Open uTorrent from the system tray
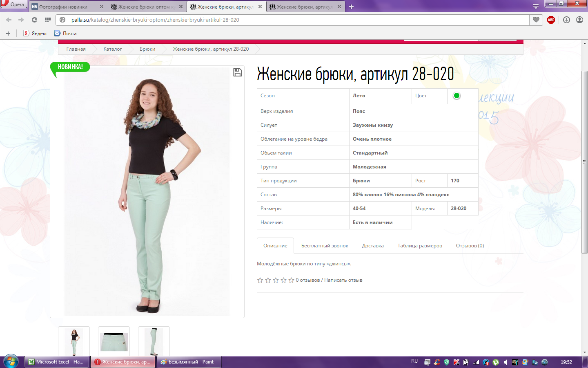The image size is (588, 368). point(496,362)
